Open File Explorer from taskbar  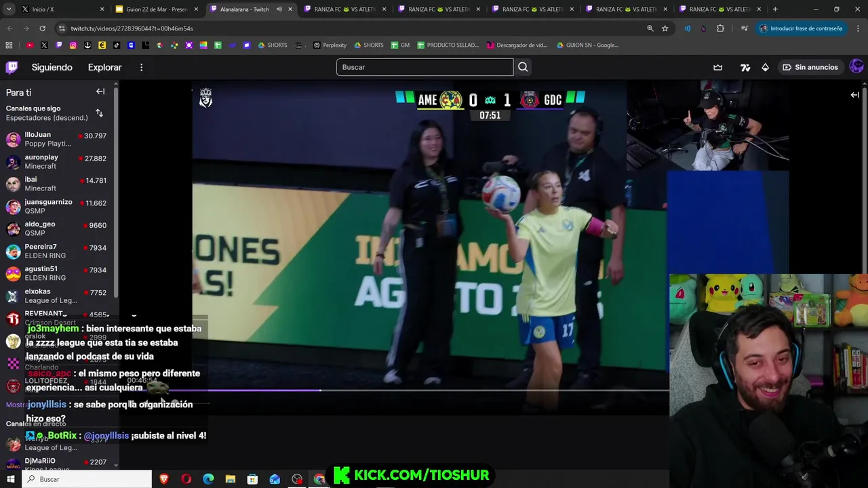(231, 479)
